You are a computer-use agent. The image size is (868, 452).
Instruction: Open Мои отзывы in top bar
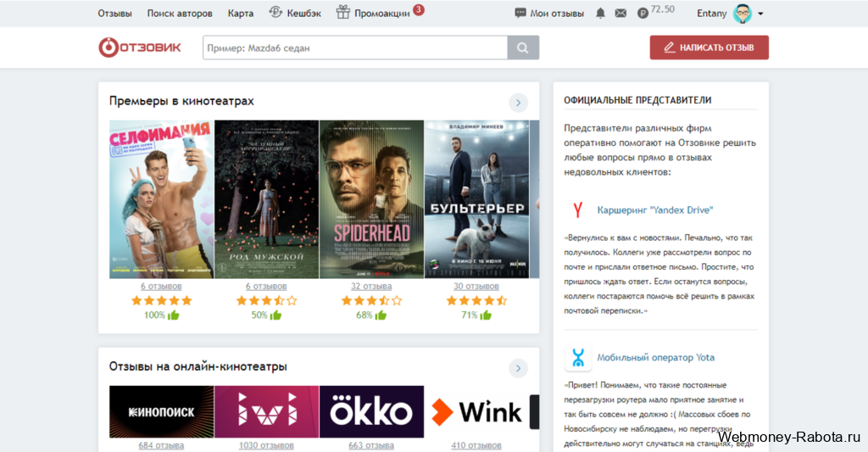[557, 14]
